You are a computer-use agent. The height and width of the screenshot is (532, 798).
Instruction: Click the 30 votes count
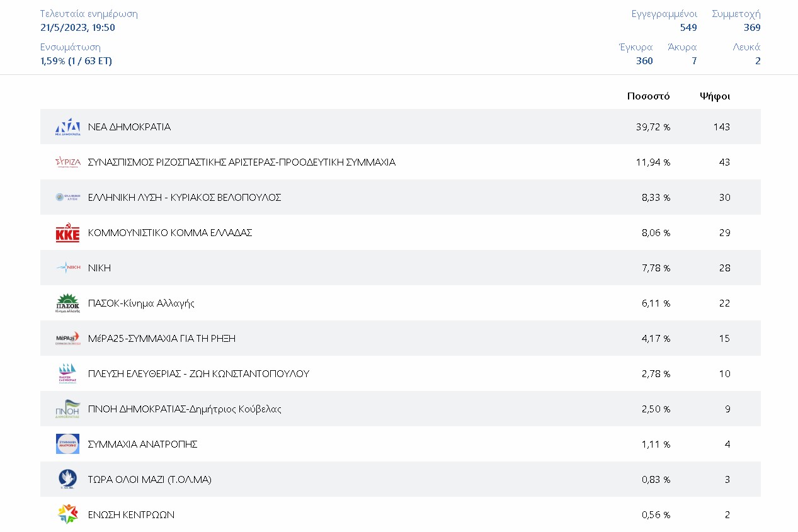724,197
